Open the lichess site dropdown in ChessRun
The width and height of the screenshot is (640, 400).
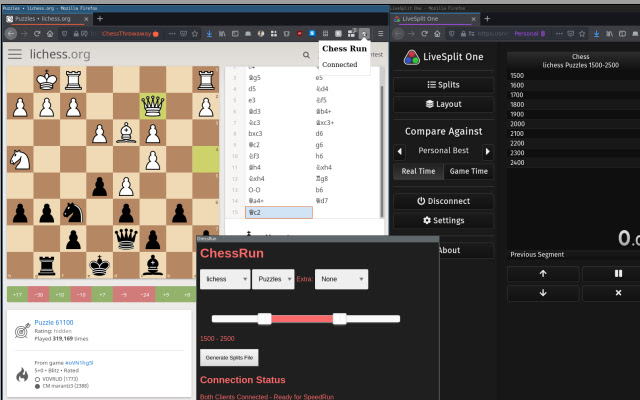pos(225,279)
